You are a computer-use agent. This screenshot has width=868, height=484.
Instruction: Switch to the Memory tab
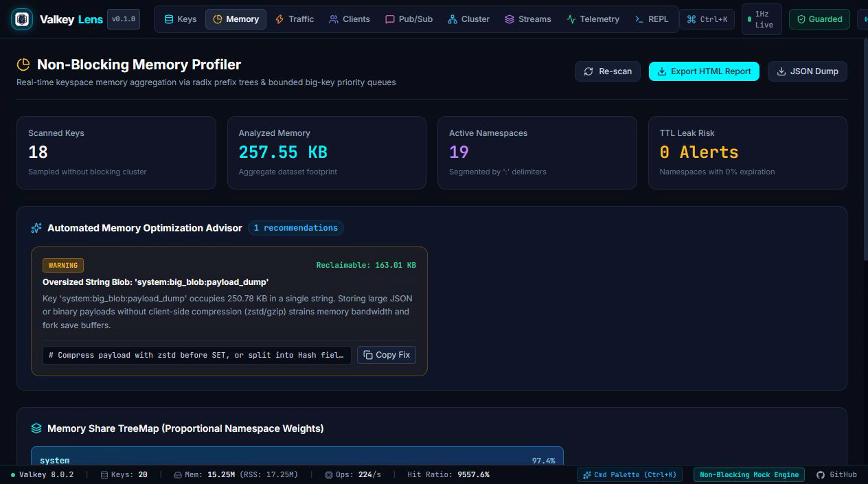236,19
